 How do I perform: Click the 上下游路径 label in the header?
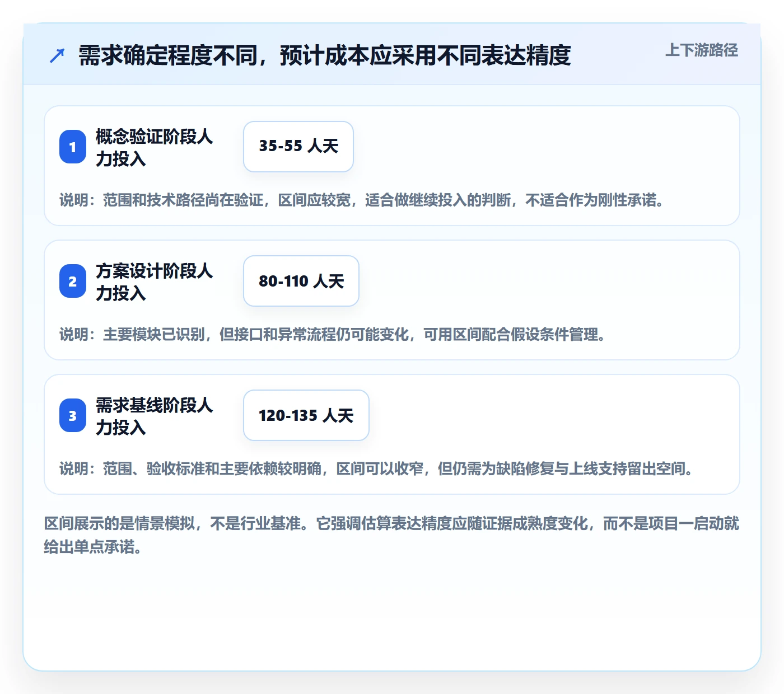pyautogui.click(x=702, y=50)
